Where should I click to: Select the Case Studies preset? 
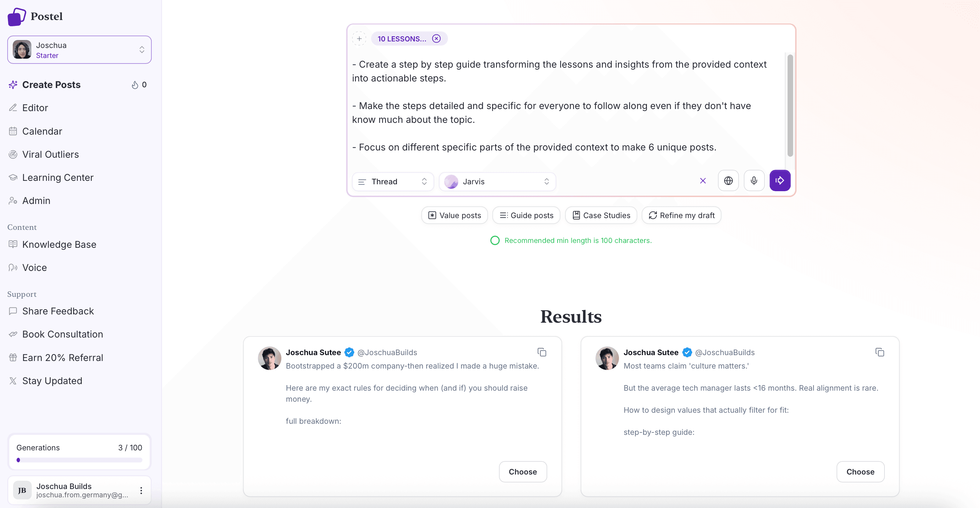pyautogui.click(x=601, y=216)
